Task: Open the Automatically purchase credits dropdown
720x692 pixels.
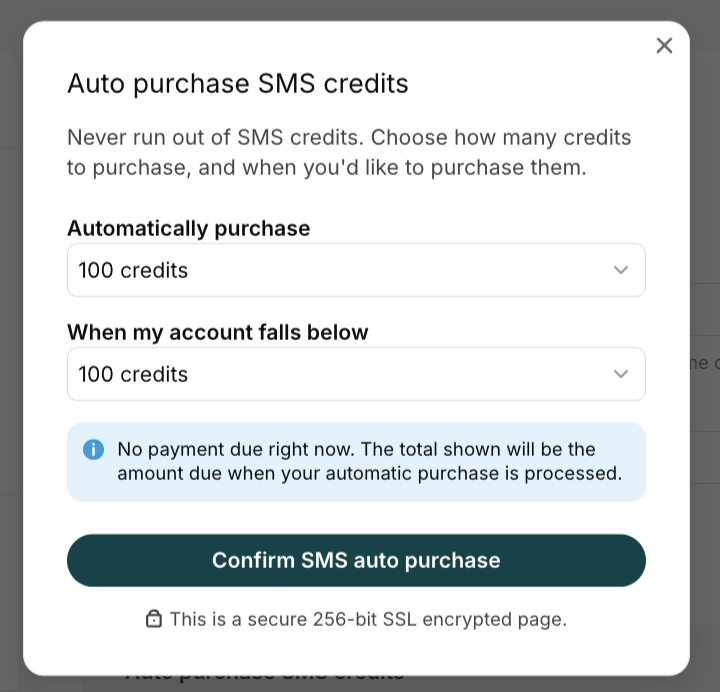Action: click(356, 270)
